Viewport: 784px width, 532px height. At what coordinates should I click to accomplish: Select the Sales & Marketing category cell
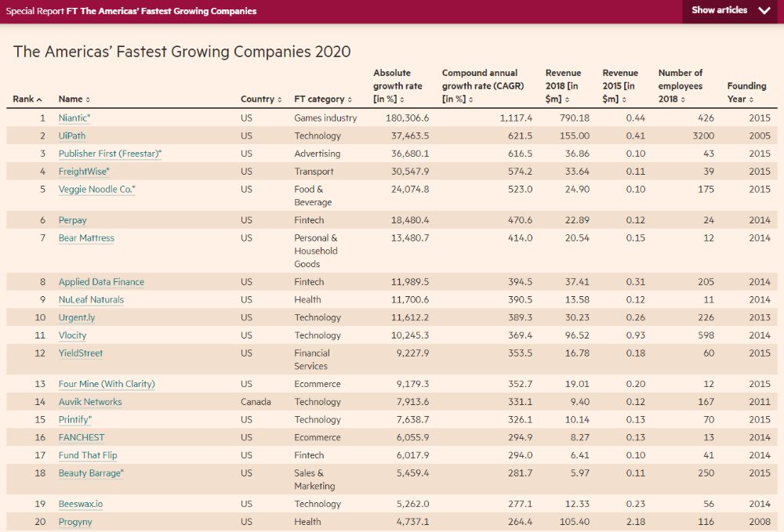[314, 480]
